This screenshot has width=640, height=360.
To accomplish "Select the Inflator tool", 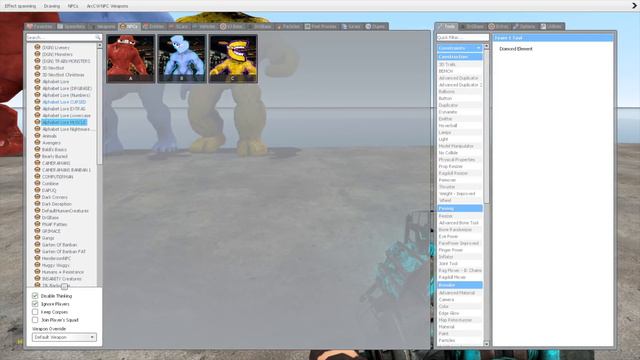I will click(x=460, y=257).
